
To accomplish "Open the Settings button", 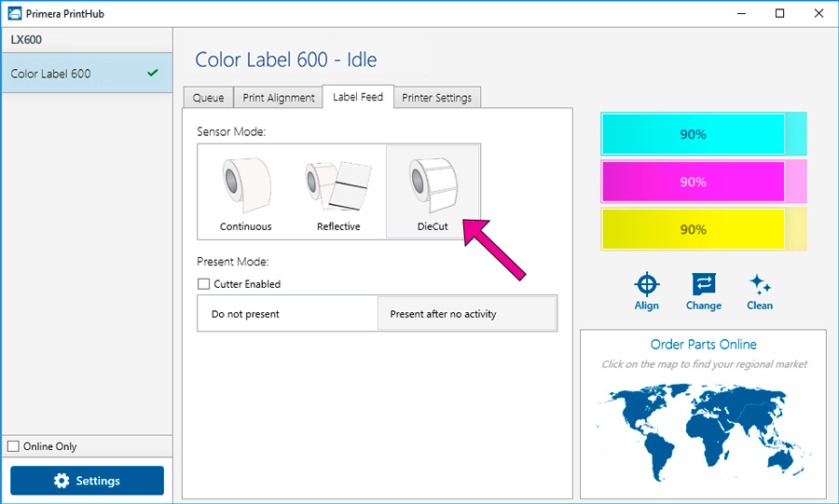I will (88, 481).
